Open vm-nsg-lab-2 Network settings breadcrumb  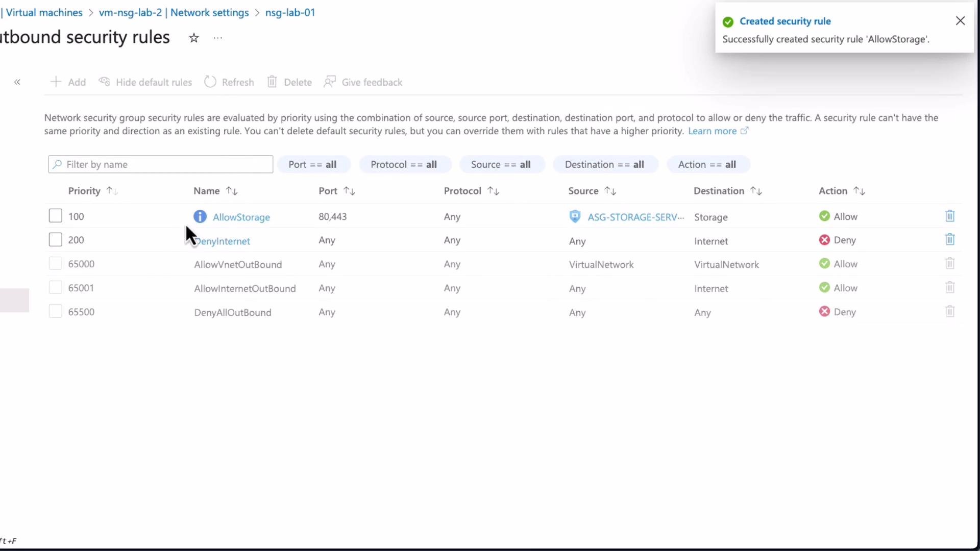(x=174, y=13)
